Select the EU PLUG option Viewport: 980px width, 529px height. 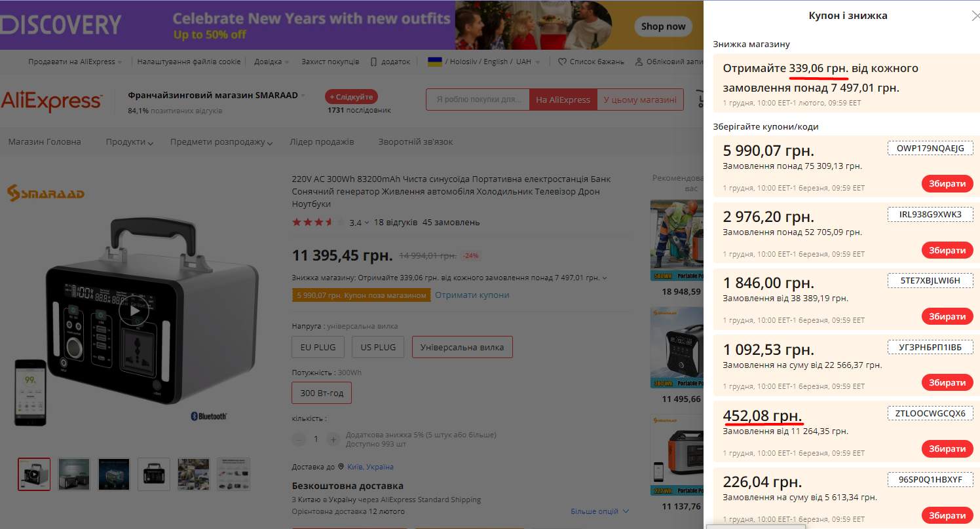(x=318, y=347)
